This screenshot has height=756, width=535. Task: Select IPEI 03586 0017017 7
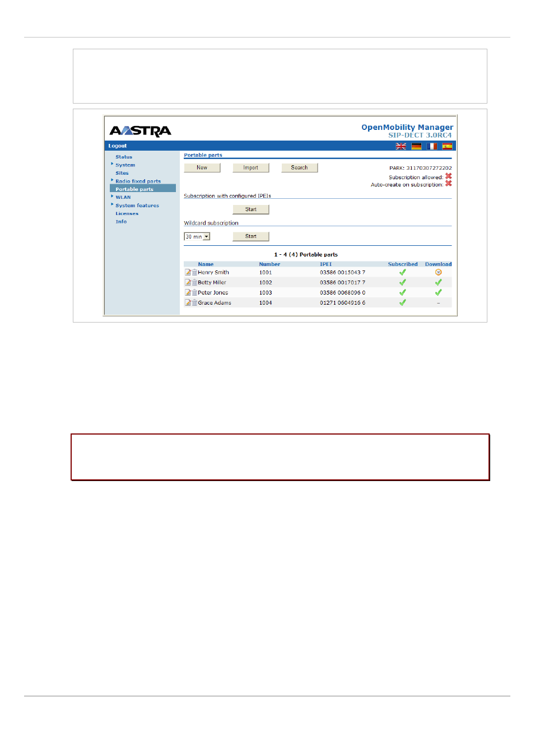tap(343, 283)
